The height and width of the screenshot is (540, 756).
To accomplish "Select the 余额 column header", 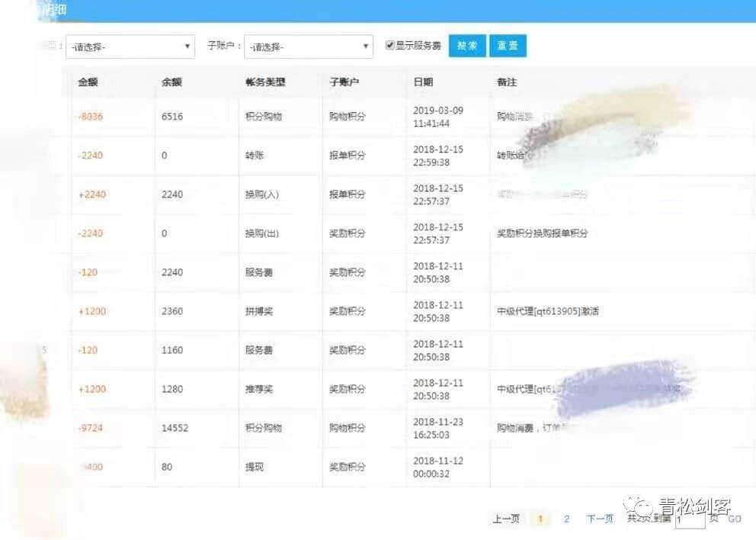I will click(x=171, y=82).
